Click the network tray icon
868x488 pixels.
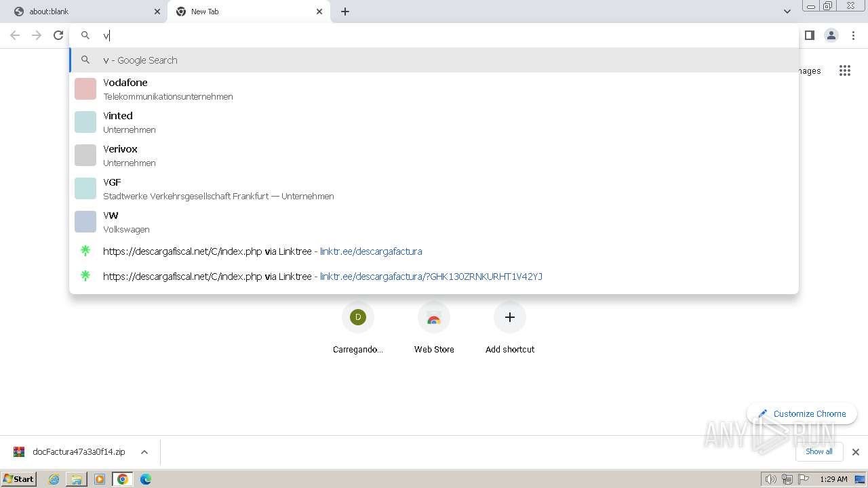[787, 479]
